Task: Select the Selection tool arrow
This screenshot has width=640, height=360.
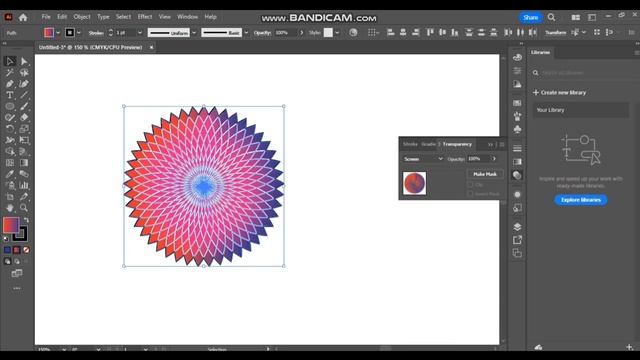Action: [10, 61]
